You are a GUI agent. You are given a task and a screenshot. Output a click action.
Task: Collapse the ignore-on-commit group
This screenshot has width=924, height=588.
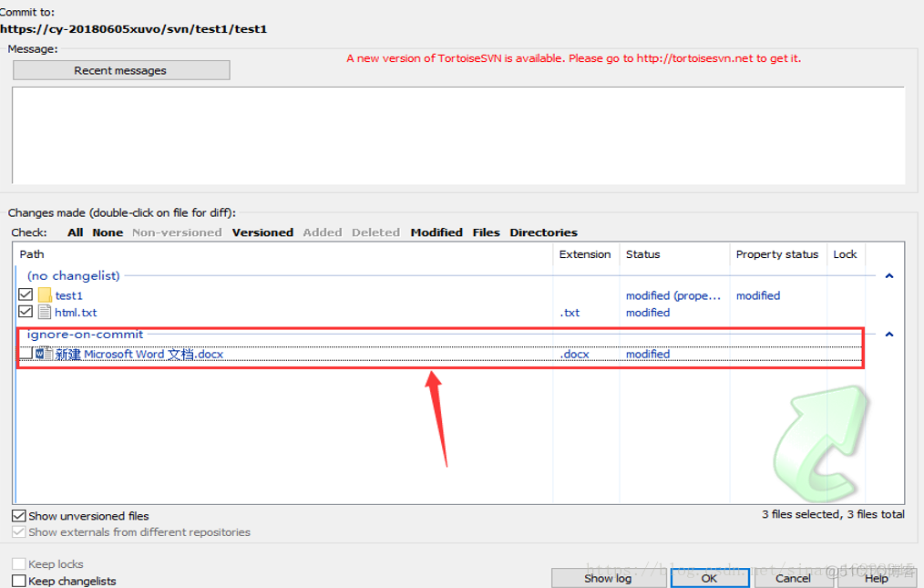[x=889, y=334]
